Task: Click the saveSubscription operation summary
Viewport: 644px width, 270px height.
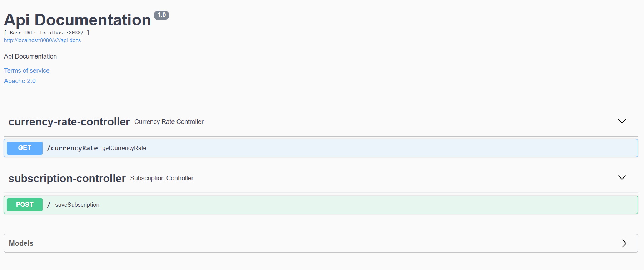Action: [77, 205]
